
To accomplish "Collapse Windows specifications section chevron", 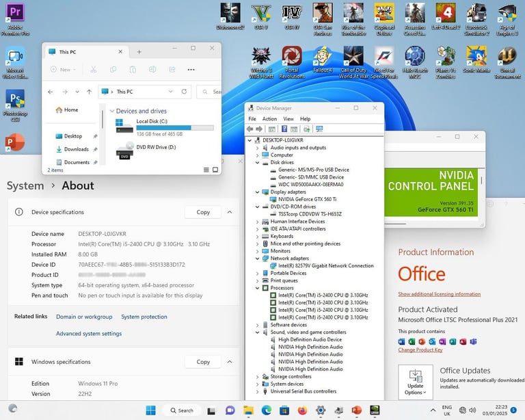I will tap(230, 362).
